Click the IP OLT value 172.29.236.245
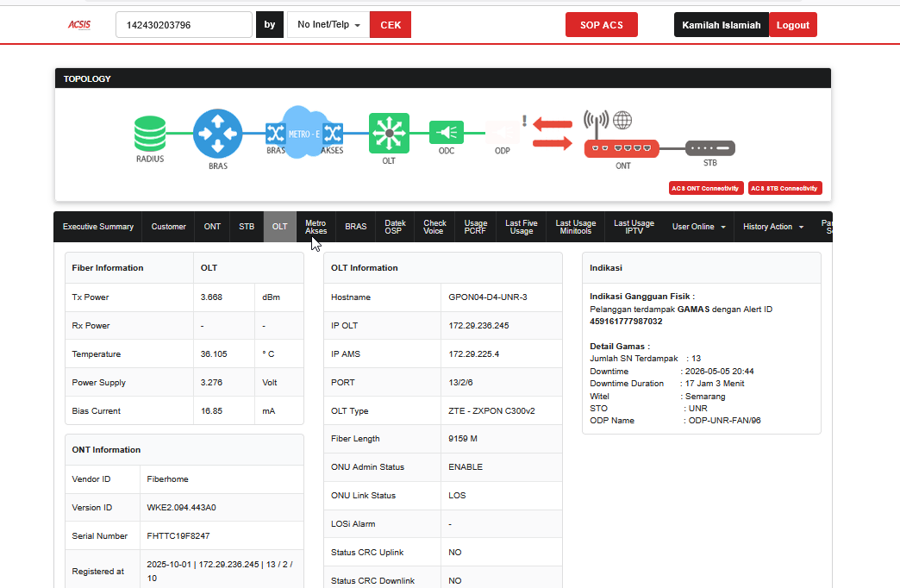 478,326
